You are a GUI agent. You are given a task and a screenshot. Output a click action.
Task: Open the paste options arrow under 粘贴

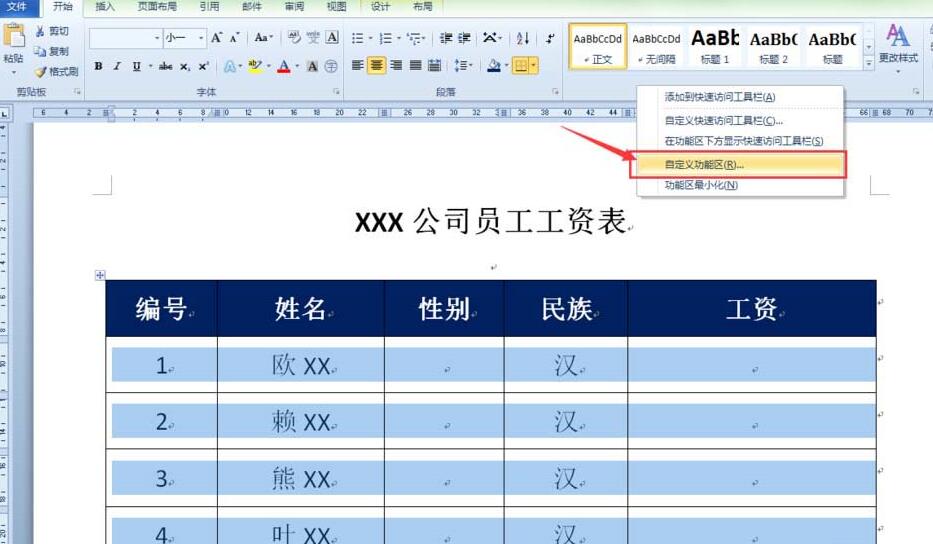click(x=14, y=72)
